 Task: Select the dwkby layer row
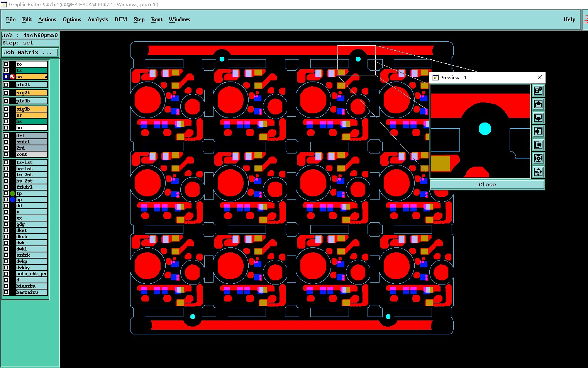click(31, 267)
